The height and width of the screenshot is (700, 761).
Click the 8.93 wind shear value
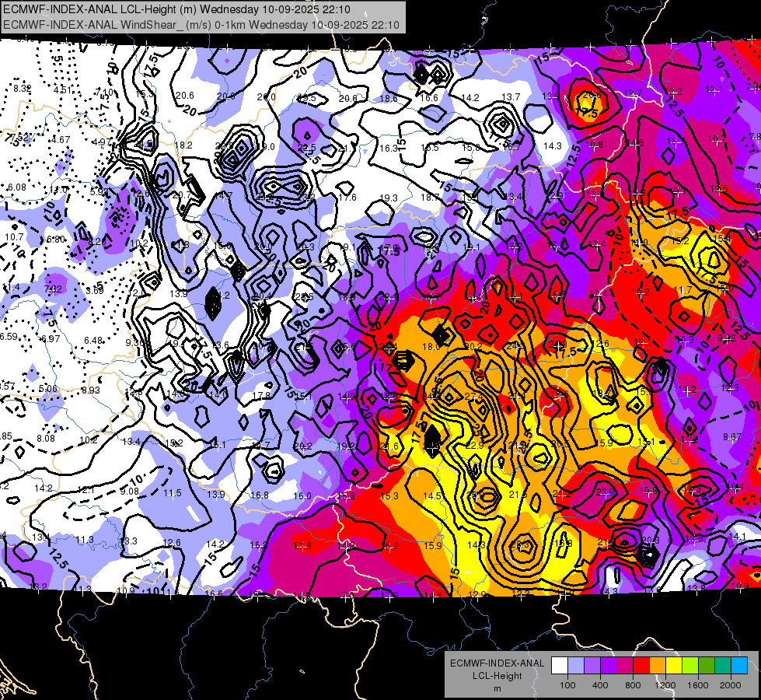[x=91, y=390]
